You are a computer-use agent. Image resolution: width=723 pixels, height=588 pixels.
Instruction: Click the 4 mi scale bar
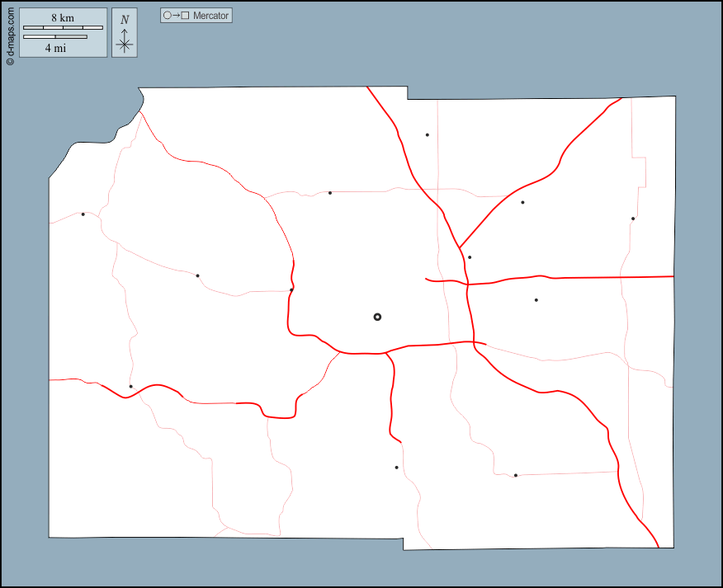(54, 37)
